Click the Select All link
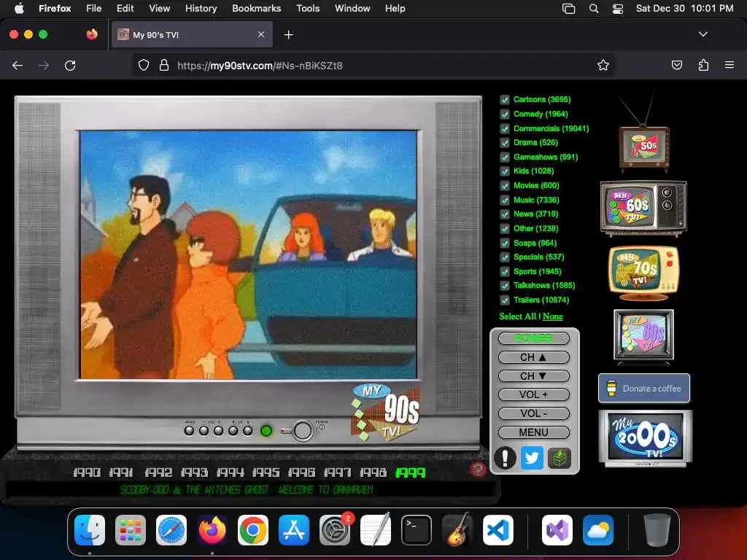The image size is (747, 560). click(517, 316)
